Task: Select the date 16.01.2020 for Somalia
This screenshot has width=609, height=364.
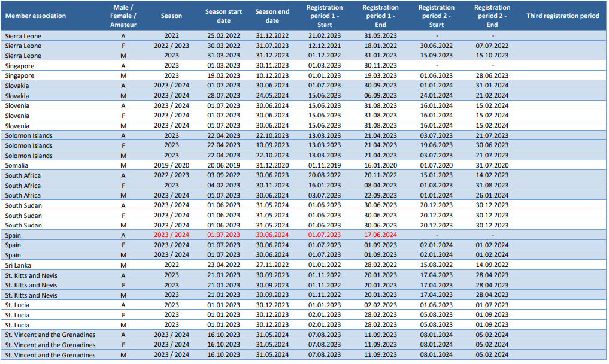Action: click(381, 165)
